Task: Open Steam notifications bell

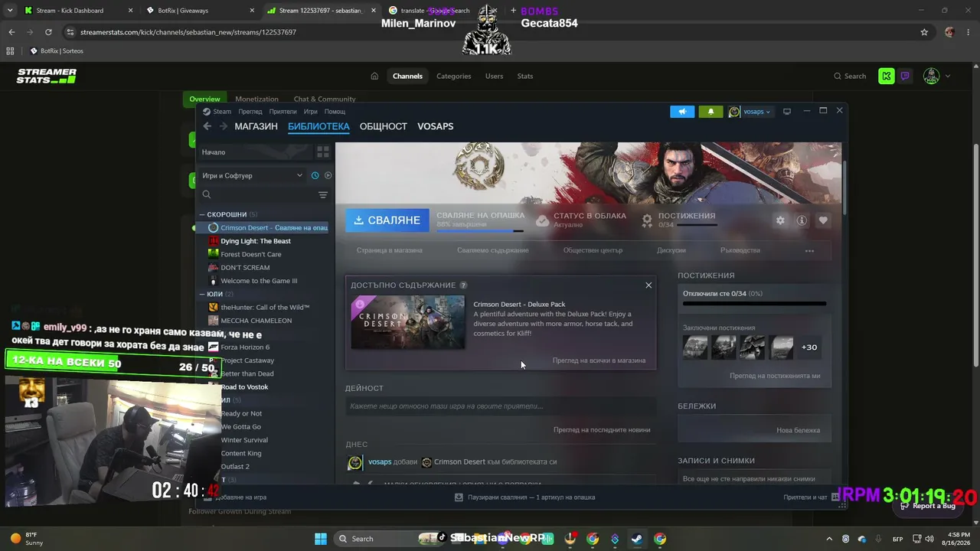Action: (x=710, y=112)
